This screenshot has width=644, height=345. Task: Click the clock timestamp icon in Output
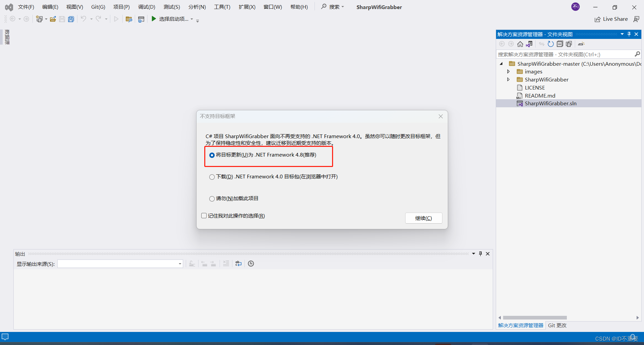pos(251,264)
